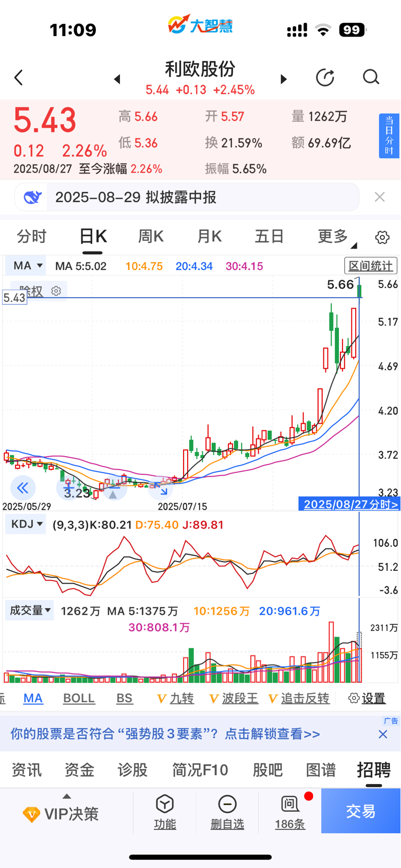Open the KDJ indicator dropdown
This screenshot has height=868, width=401.
pyautogui.click(x=26, y=524)
